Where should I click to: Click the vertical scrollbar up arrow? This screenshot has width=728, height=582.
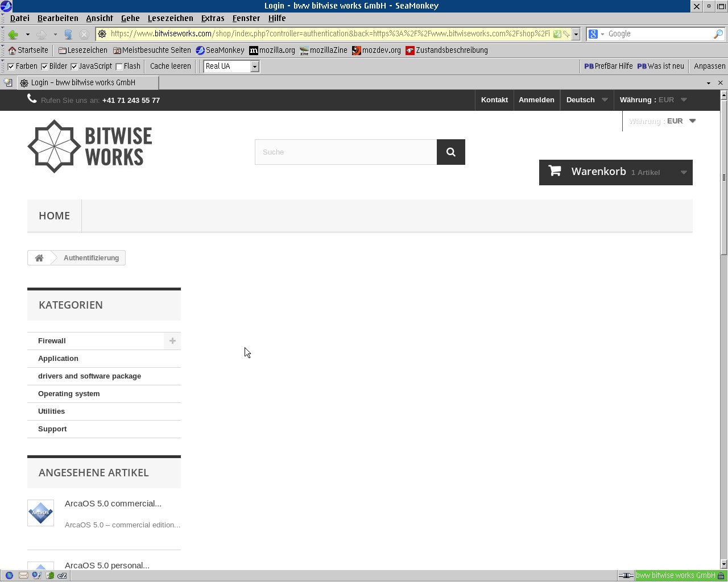click(x=724, y=95)
